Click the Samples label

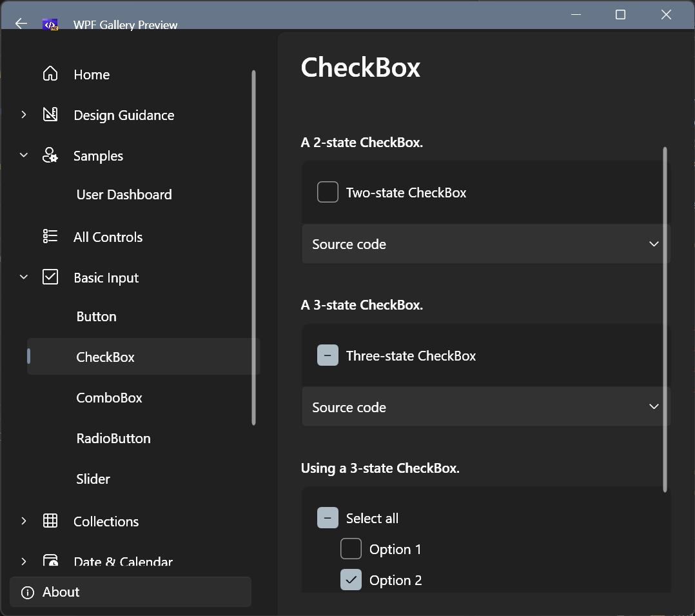point(98,156)
